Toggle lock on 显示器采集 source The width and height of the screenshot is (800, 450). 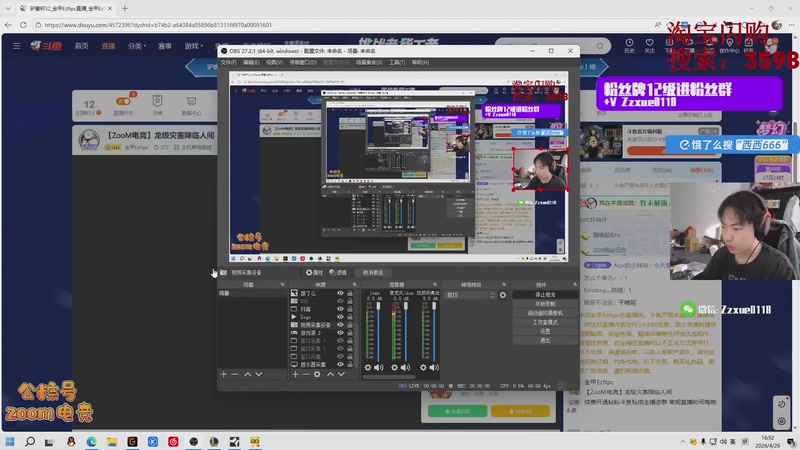click(350, 364)
